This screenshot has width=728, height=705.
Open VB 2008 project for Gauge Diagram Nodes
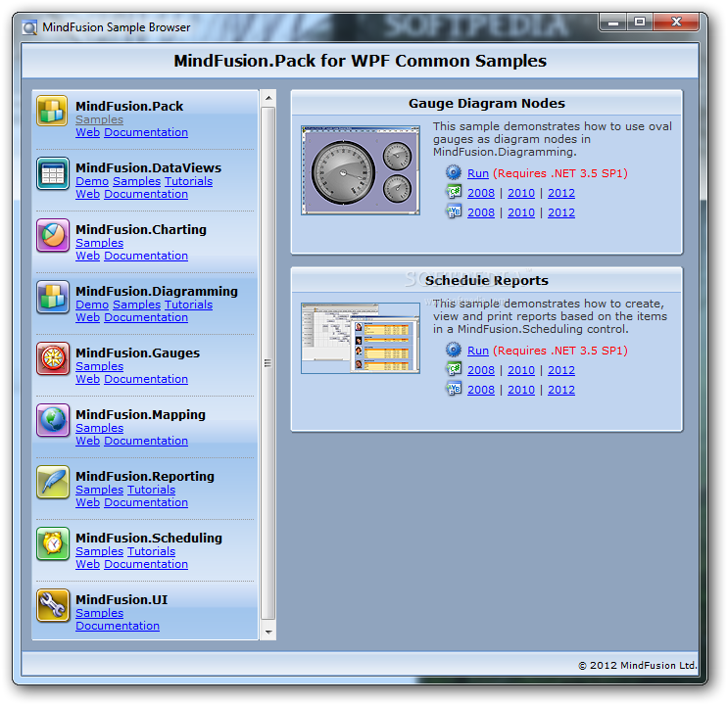click(x=481, y=212)
